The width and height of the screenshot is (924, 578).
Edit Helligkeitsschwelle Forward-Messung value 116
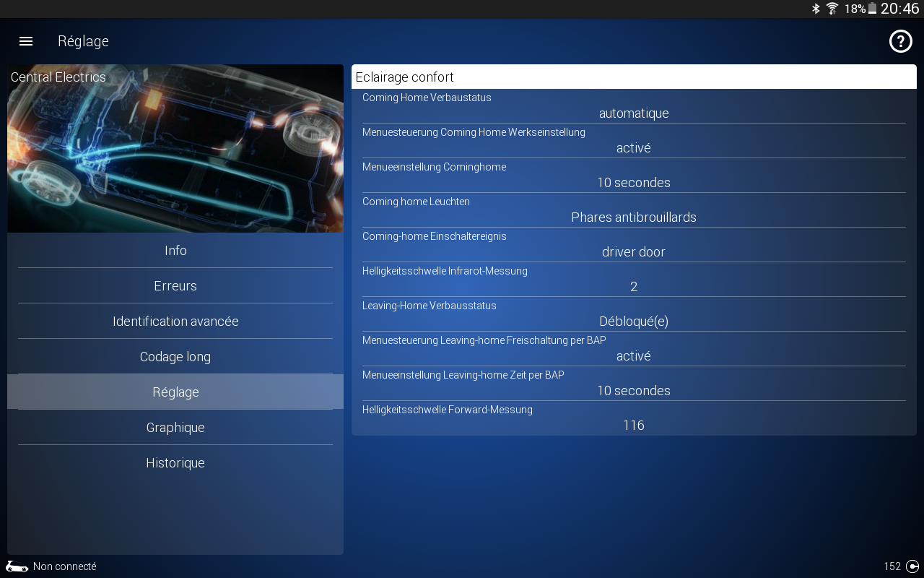[x=634, y=418]
